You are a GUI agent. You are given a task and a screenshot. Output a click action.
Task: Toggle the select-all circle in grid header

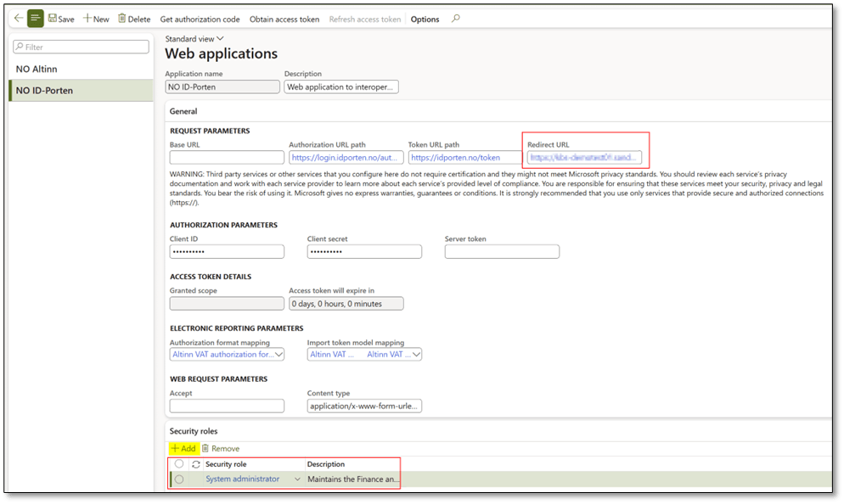coord(179,464)
